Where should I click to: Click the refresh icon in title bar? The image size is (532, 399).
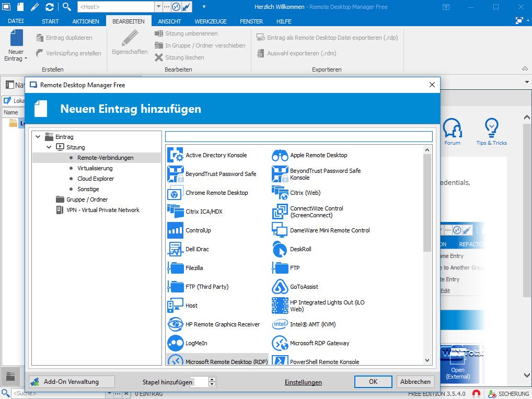coord(50,7)
